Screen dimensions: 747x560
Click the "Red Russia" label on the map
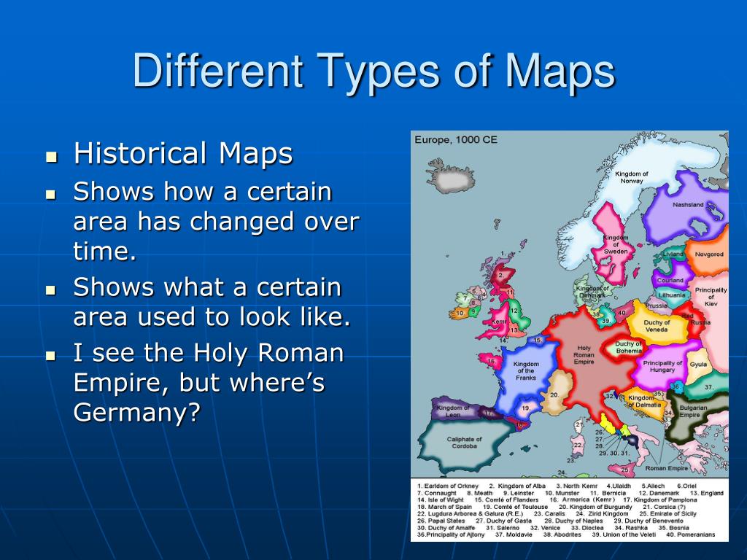pos(695,319)
